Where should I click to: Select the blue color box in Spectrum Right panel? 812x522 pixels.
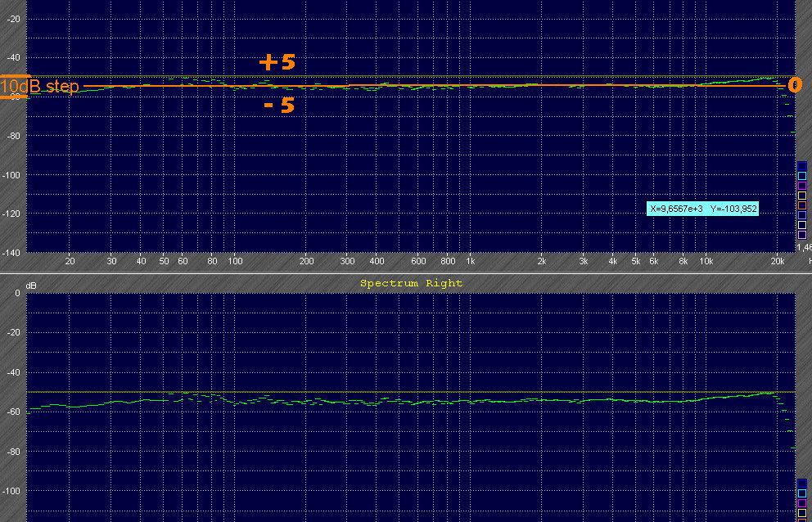tap(802, 484)
